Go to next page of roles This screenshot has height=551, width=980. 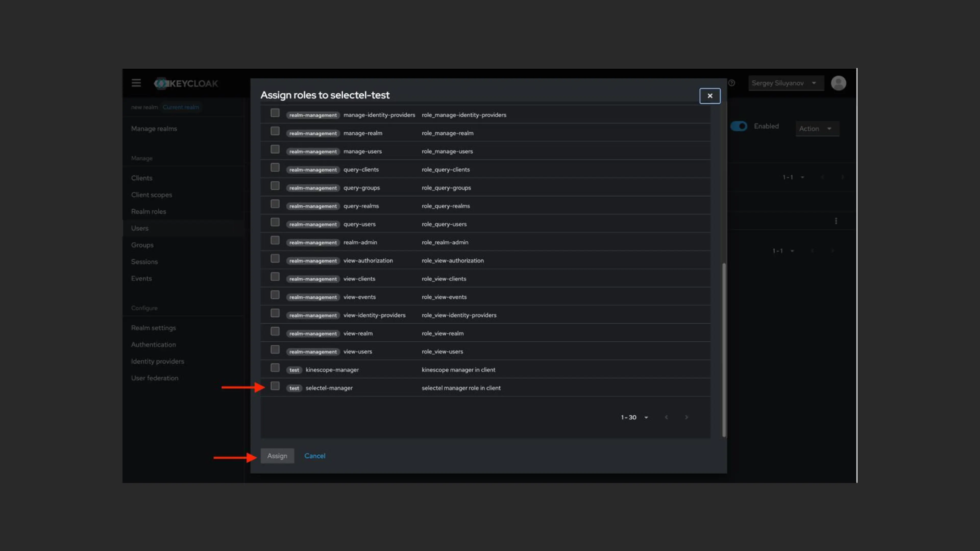click(x=686, y=417)
